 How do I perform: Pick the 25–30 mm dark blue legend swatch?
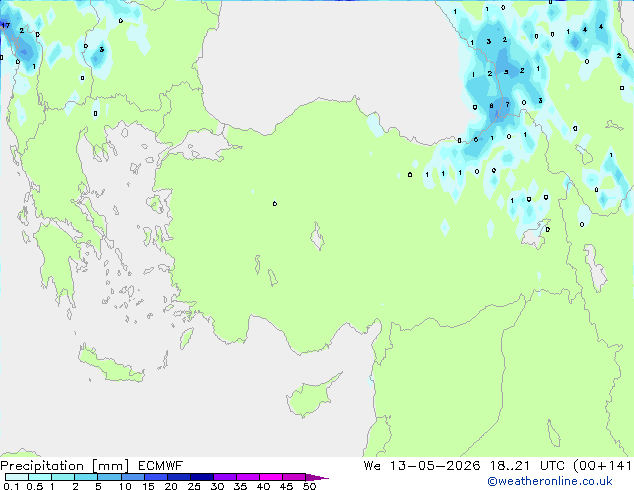(x=201, y=477)
